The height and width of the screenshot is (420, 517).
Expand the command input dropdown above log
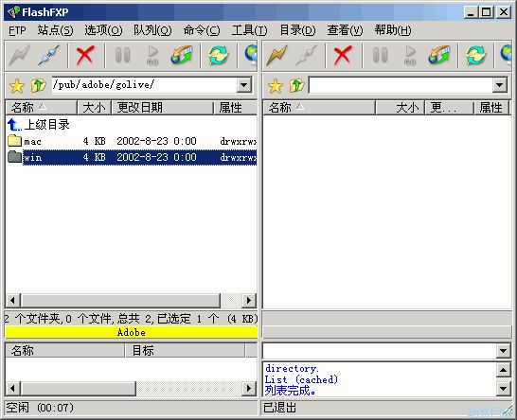point(504,351)
